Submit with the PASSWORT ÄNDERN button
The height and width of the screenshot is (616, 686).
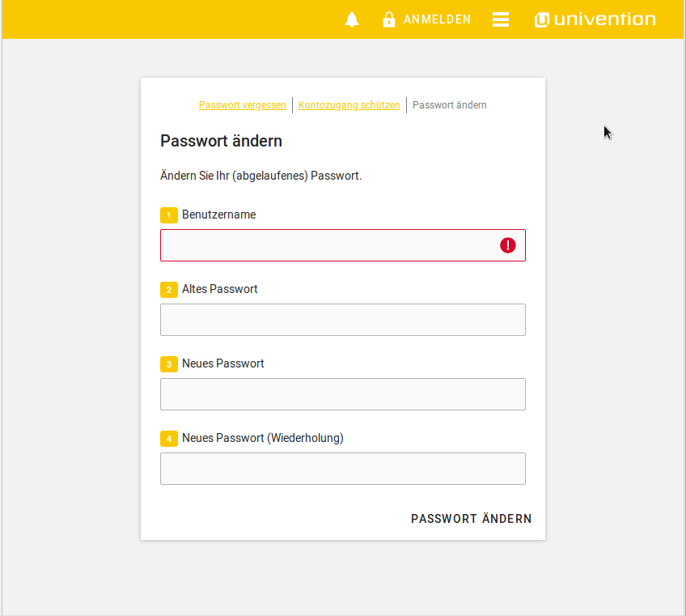coord(471,519)
